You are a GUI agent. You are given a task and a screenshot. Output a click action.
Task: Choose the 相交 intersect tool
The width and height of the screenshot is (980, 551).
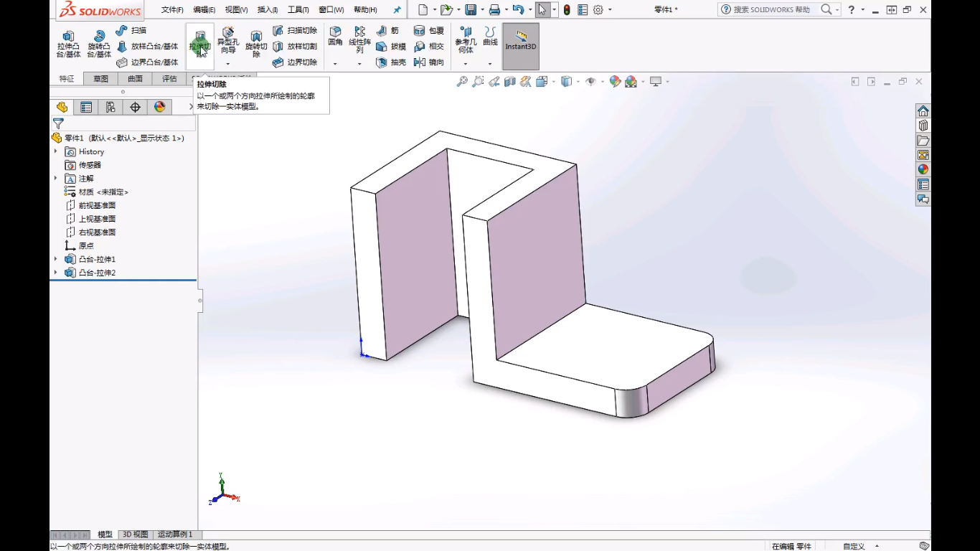click(x=429, y=47)
